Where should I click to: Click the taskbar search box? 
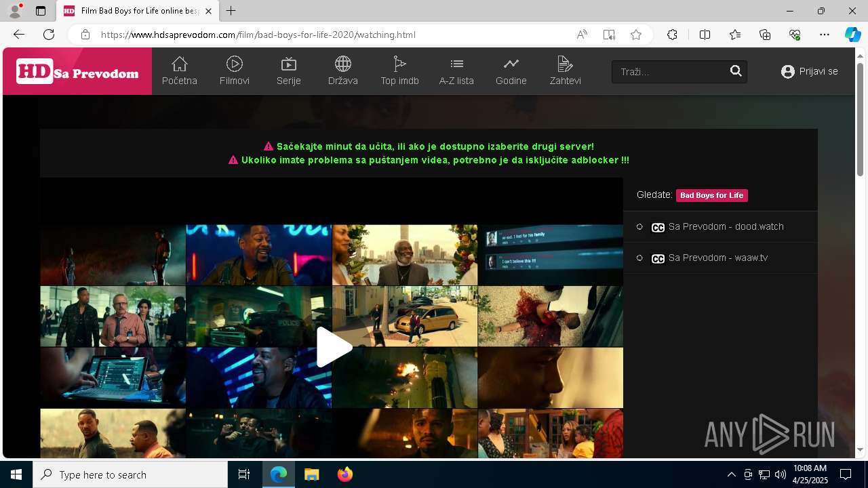tap(130, 474)
